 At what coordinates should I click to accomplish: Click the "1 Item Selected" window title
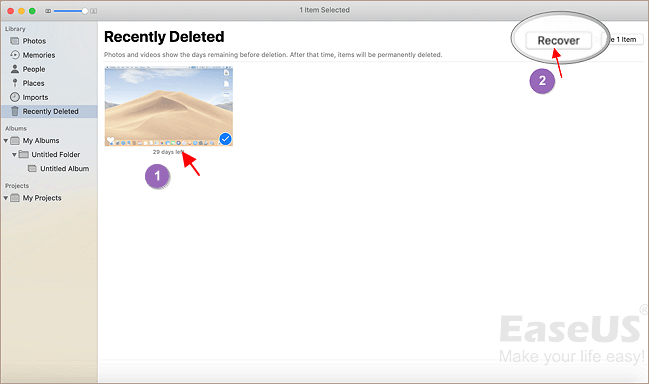[324, 10]
